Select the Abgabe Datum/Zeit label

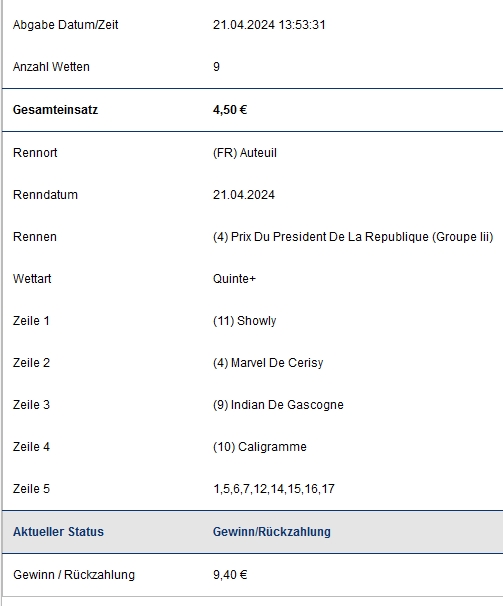(65, 25)
